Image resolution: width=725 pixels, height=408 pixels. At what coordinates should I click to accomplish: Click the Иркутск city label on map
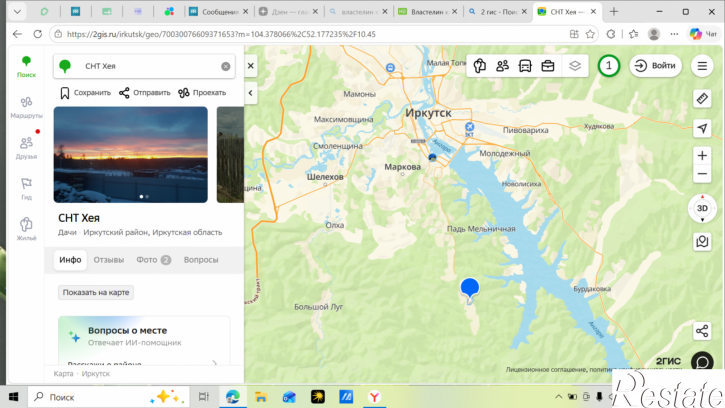pyautogui.click(x=428, y=112)
